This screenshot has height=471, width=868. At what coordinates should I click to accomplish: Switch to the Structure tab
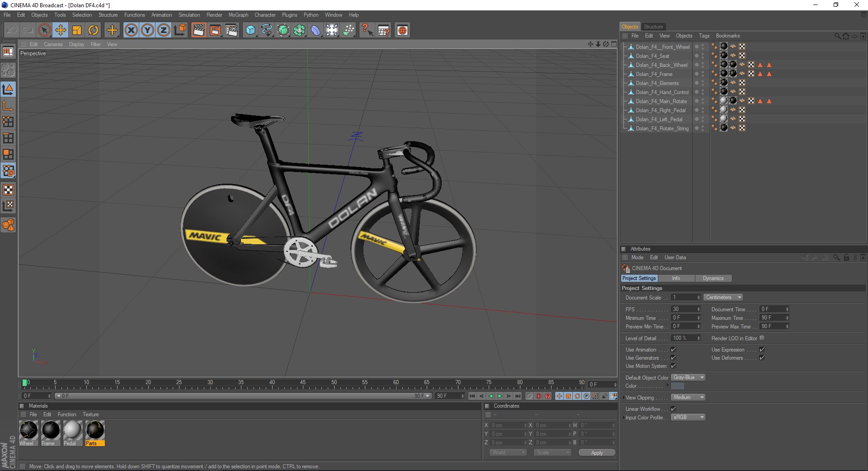click(x=653, y=27)
